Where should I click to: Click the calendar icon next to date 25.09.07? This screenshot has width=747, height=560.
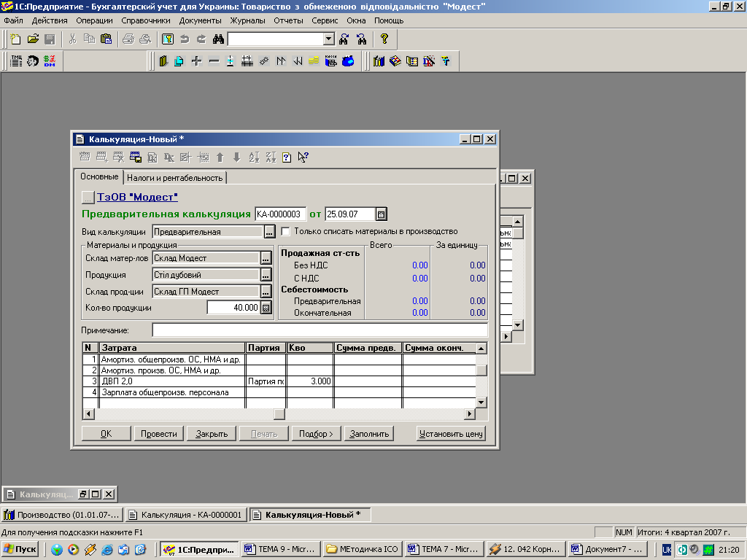coord(381,214)
